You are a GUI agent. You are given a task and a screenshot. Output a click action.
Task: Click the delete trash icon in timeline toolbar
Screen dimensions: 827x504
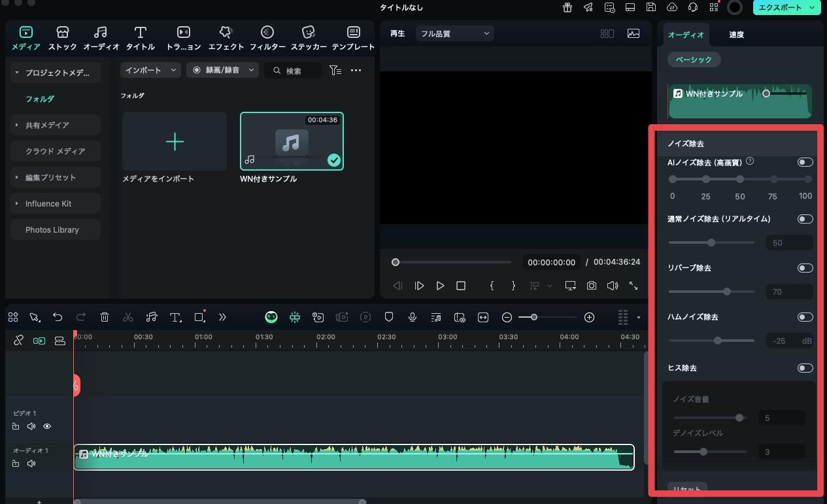point(105,317)
